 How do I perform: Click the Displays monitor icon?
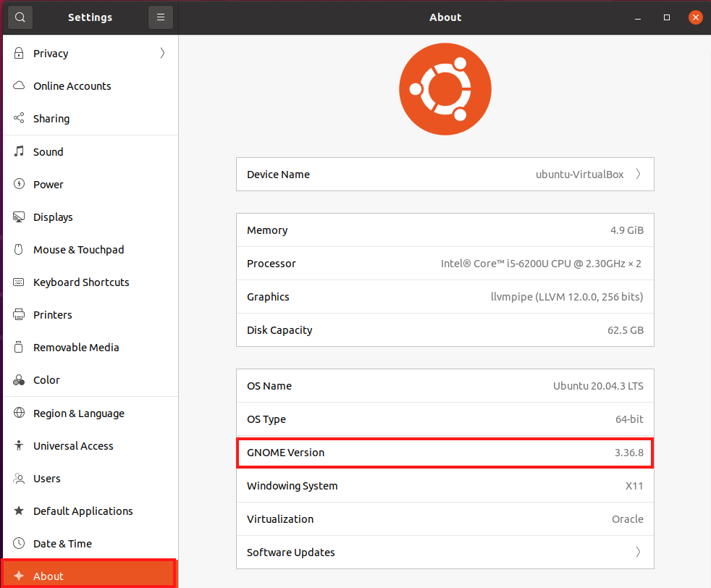tap(19, 217)
